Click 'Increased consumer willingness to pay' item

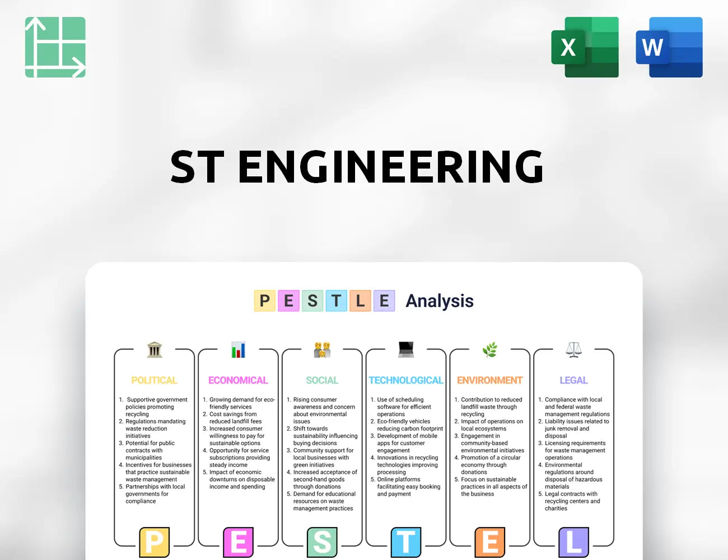234,436
